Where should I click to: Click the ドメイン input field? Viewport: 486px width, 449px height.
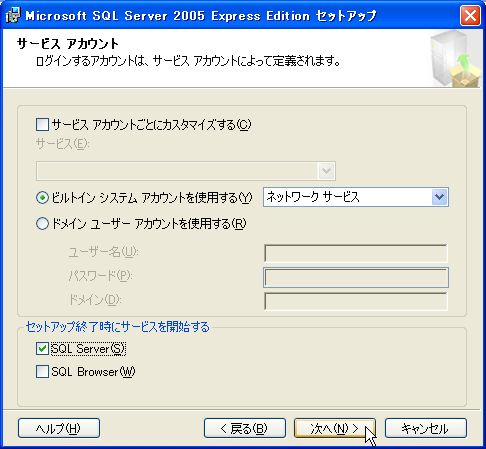(x=356, y=302)
